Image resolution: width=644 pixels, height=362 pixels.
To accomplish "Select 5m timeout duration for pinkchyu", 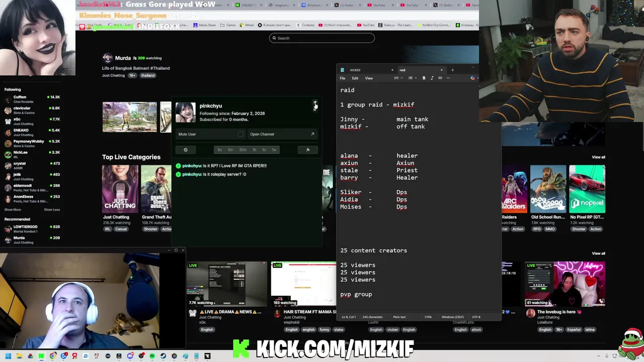I will point(230,150).
